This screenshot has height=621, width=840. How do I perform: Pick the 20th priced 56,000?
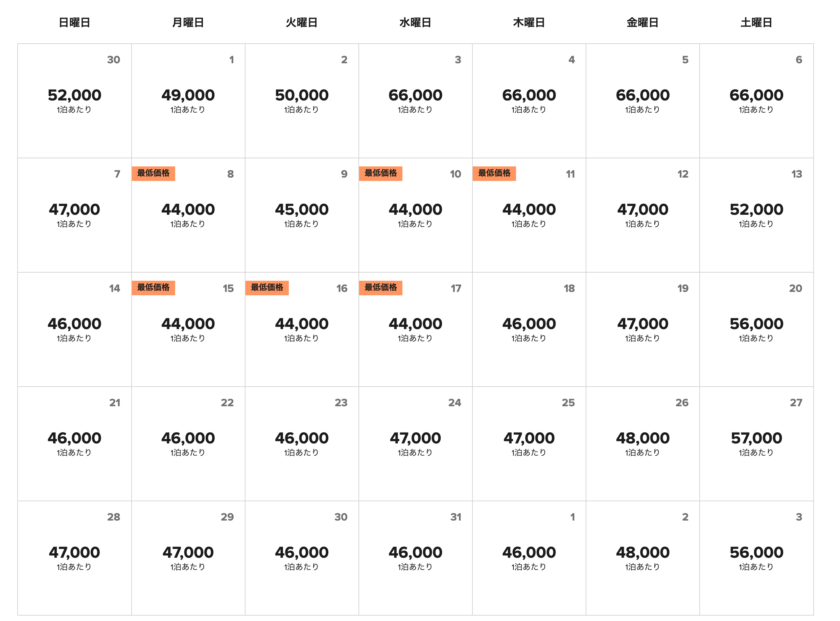[x=756, y=330]
